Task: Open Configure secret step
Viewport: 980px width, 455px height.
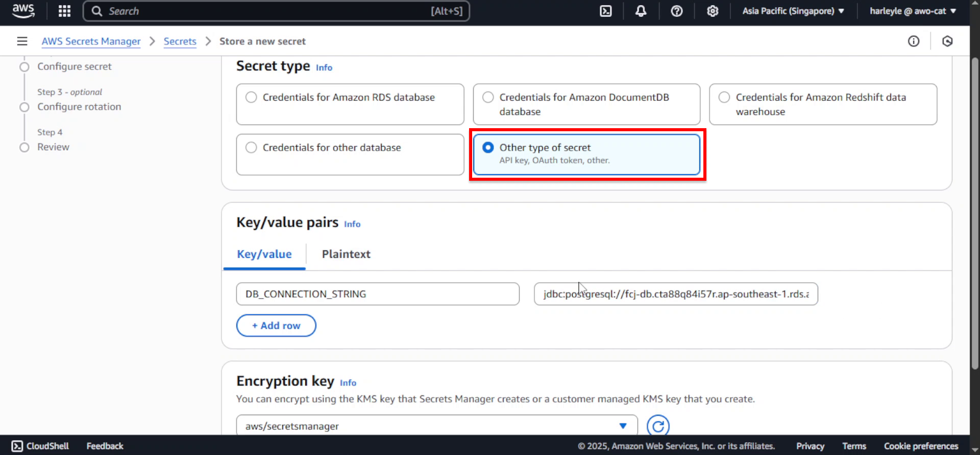Action: (74, 66)
